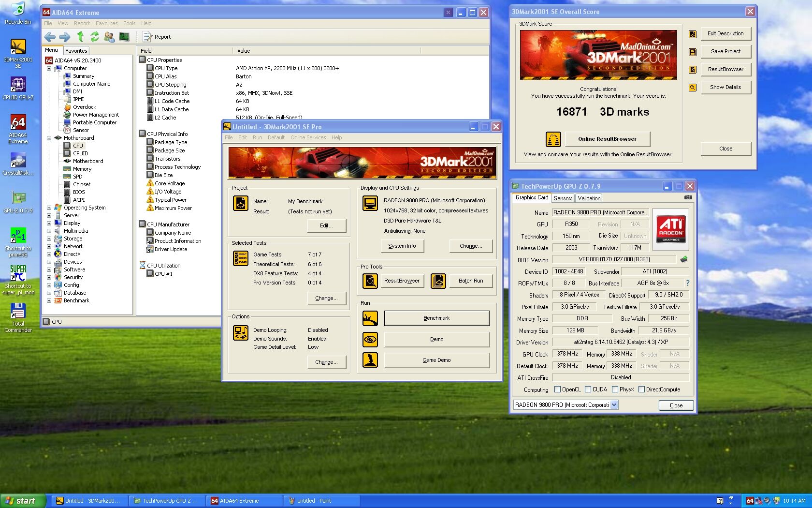Click Bus Interface question mark icon
The height and width of the screenshot is (508, 812).
click(x=687, y=283)
